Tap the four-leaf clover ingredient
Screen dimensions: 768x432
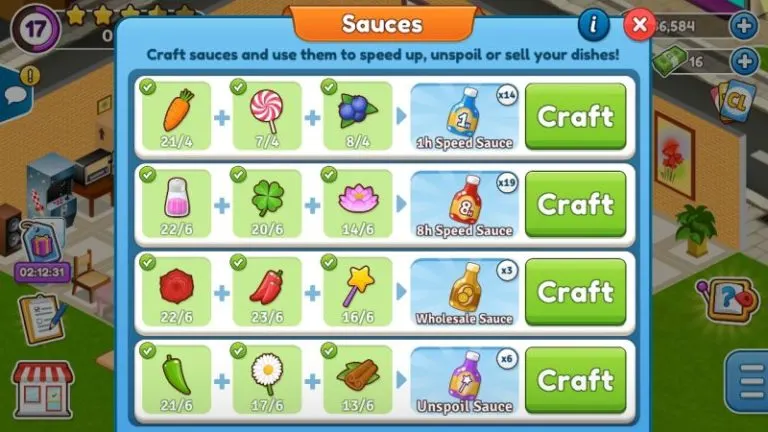click(x=267, y=204)
